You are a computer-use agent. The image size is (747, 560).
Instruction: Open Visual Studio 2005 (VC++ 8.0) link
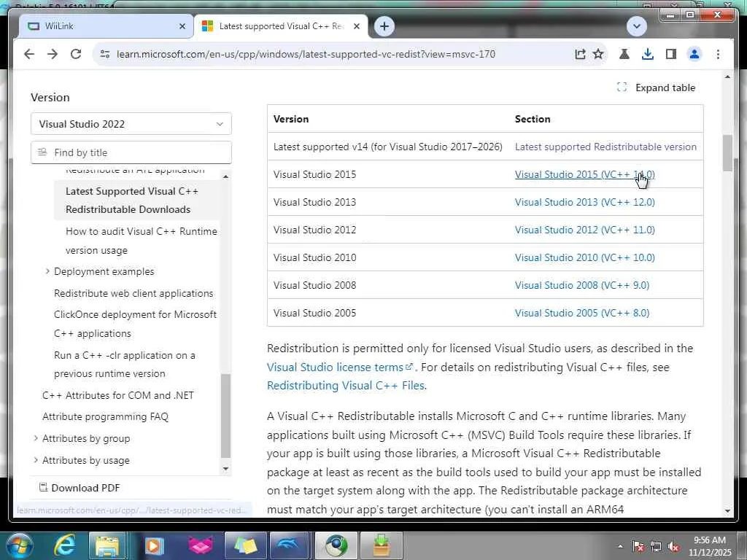[x=581, y=313]
